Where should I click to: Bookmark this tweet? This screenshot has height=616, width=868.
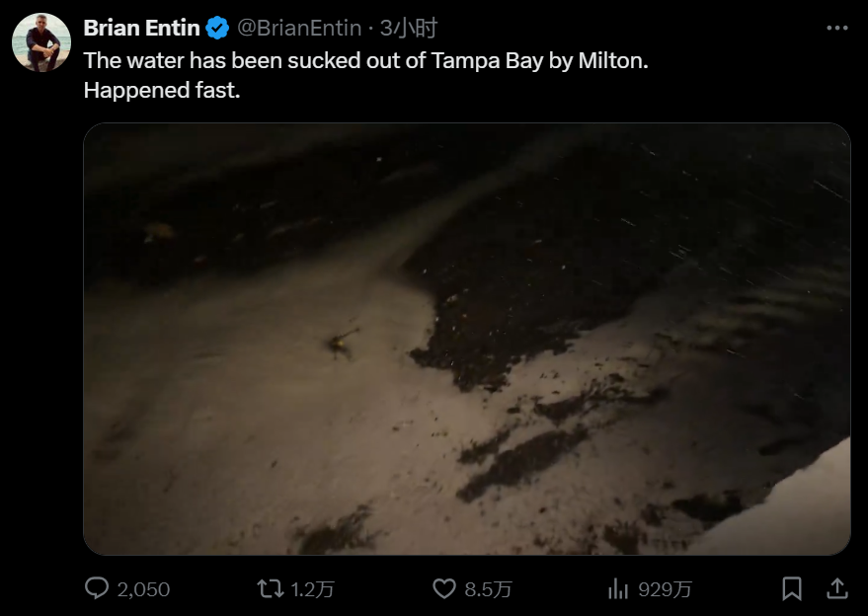coord(792,588)
